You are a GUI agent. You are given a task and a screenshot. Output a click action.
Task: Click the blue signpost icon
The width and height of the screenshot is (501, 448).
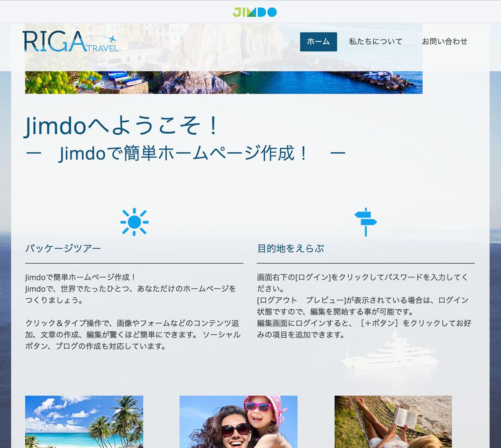coord(365,222)
